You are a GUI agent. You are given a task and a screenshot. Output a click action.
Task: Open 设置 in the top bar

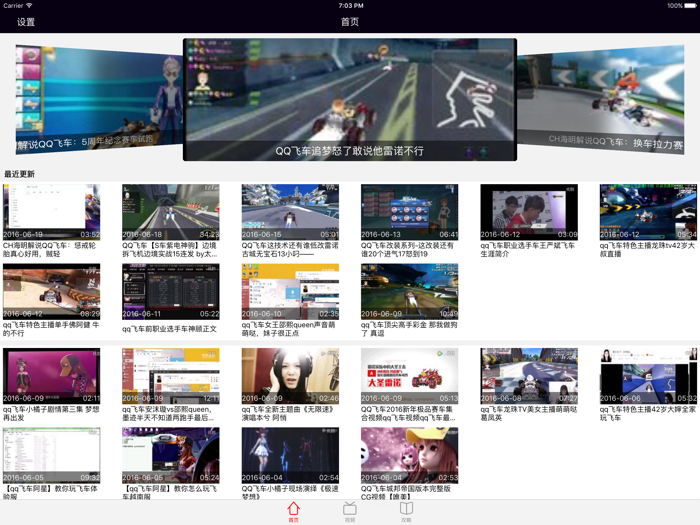[26, 22]
